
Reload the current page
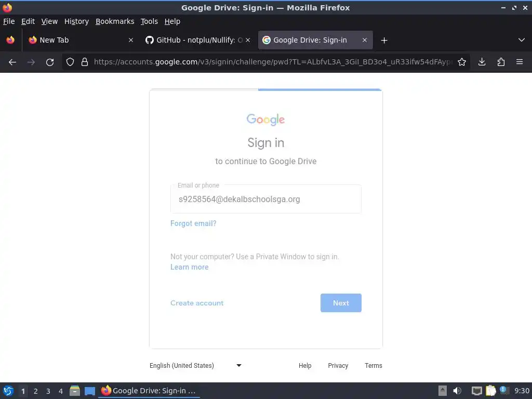pos(50,62)
